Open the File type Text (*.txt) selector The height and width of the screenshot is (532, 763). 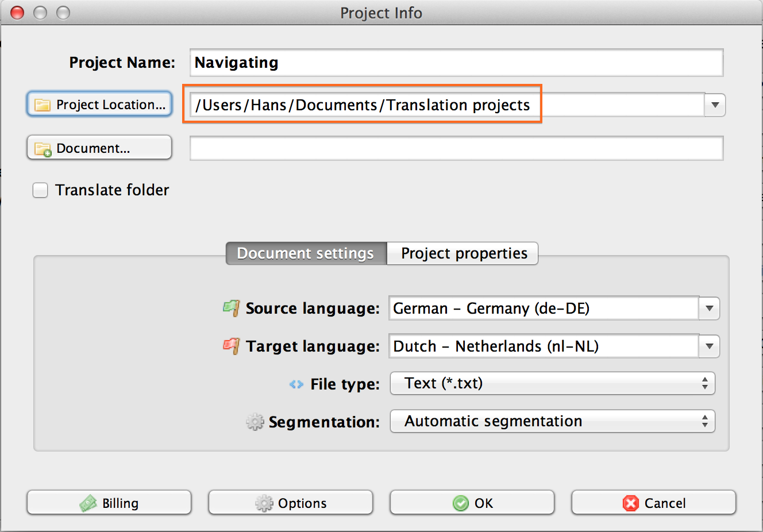pos(552,384)
